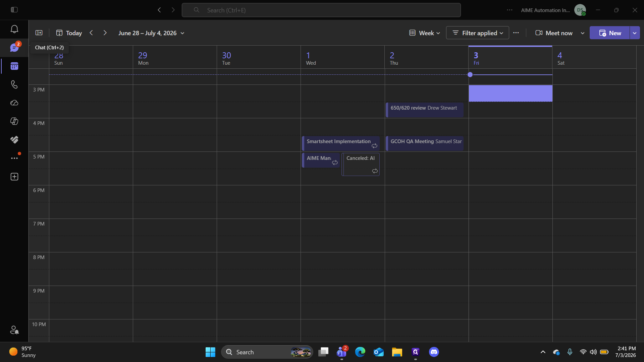644x362 pixels.
Task: Click the taskbar microphone icon
Action: coord(570,352)
